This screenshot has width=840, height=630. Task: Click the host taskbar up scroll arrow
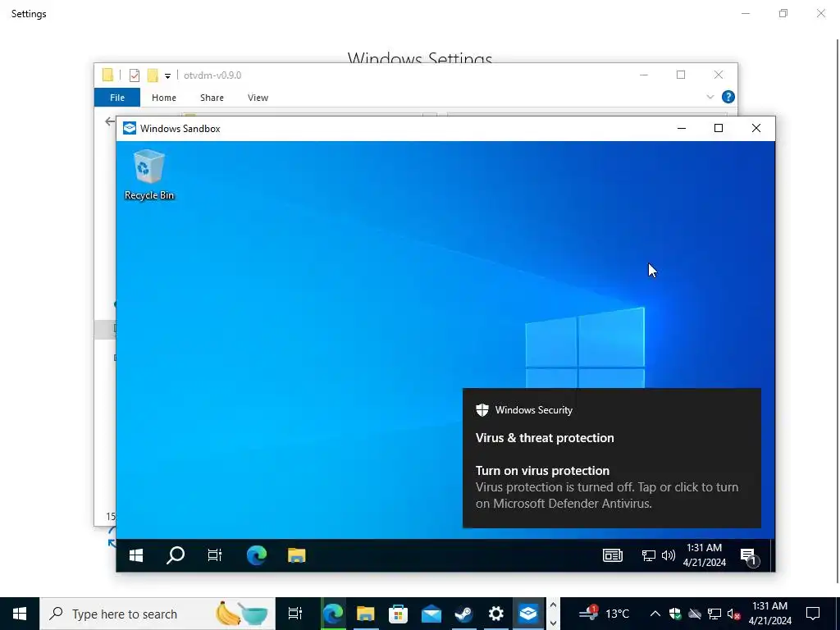(554, 605)
